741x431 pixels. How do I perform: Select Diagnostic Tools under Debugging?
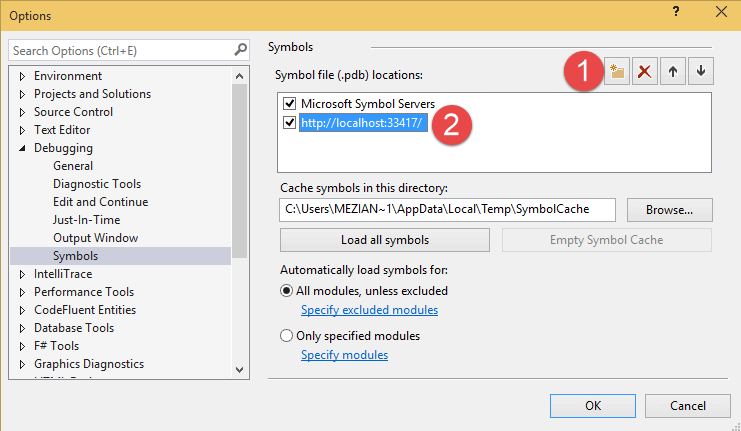pos(97,184)
